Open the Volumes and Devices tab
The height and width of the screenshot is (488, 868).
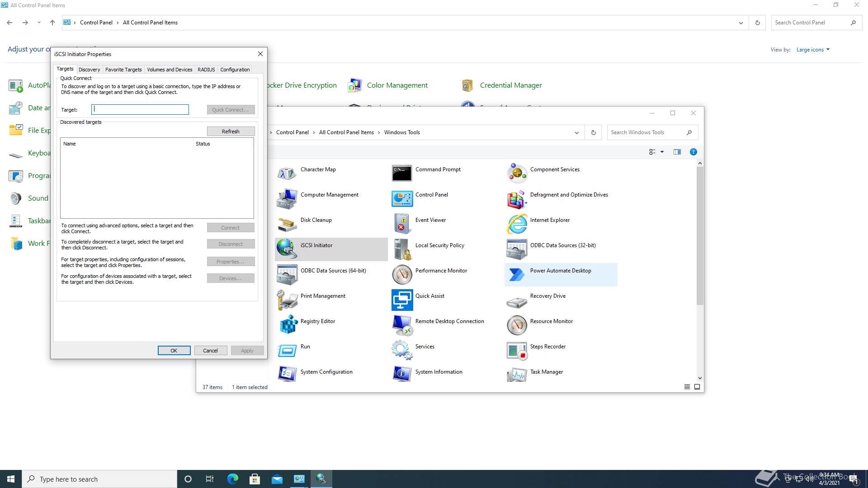click(170, 70)
